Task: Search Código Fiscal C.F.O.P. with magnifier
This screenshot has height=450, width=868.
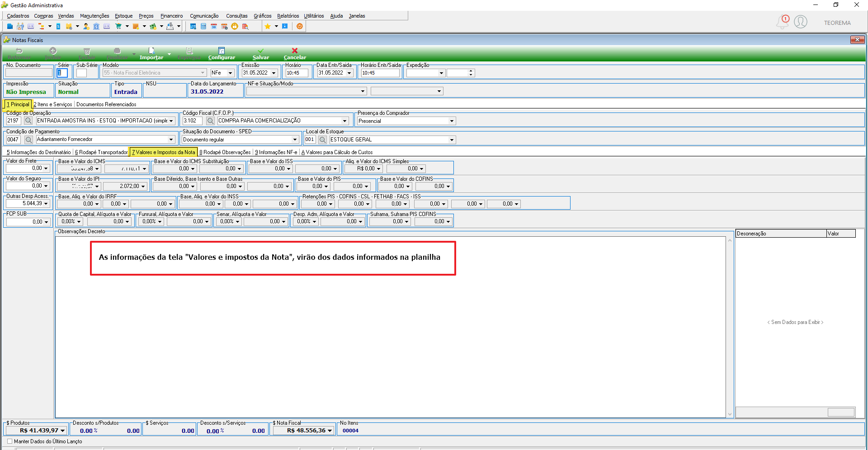Action: 210,121
